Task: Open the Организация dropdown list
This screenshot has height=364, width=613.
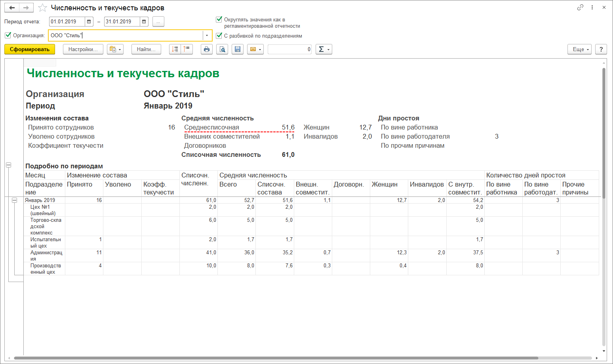Action: click(x=207, y=36)
